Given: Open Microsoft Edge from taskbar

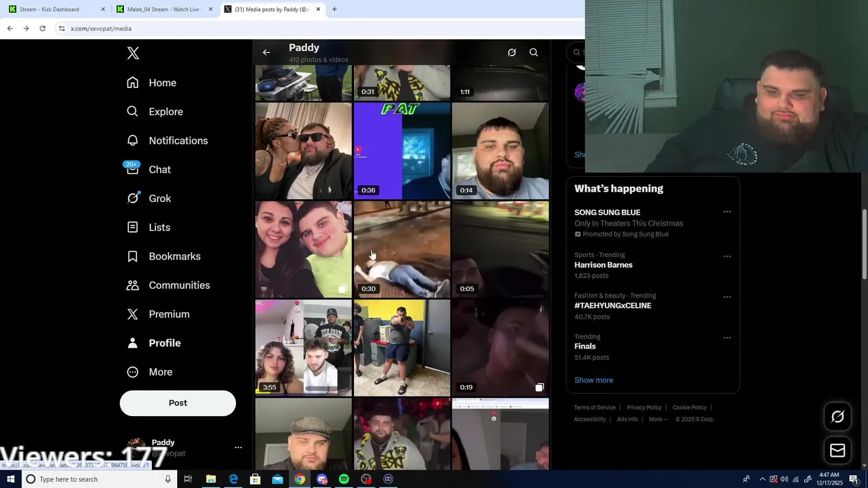Looking at the screenshot, I should (233, 479).
